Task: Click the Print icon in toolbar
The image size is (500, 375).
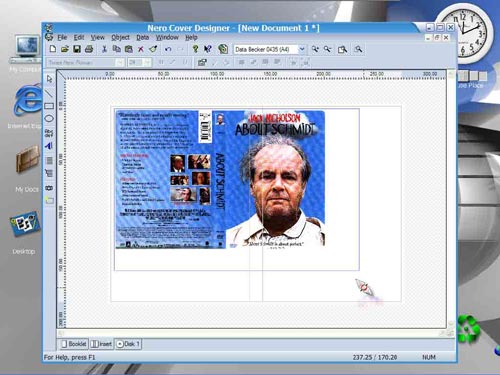Action: click(x=89, y=49)
